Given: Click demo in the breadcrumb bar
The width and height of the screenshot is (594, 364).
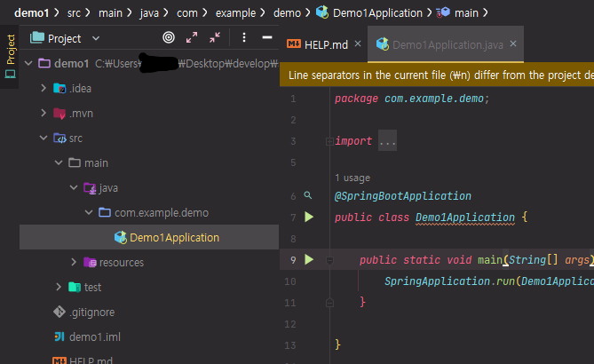Looking at the screenshot, I should pos(287,13).
